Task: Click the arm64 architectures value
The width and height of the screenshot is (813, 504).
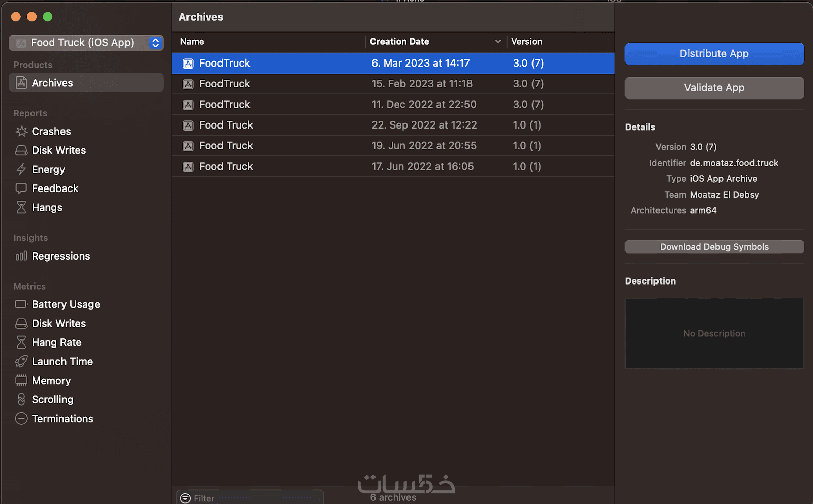Action: pos(703,210)
